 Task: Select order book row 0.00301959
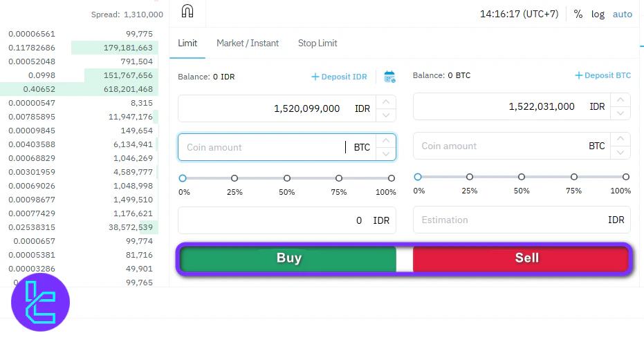[x=80, y=172]
